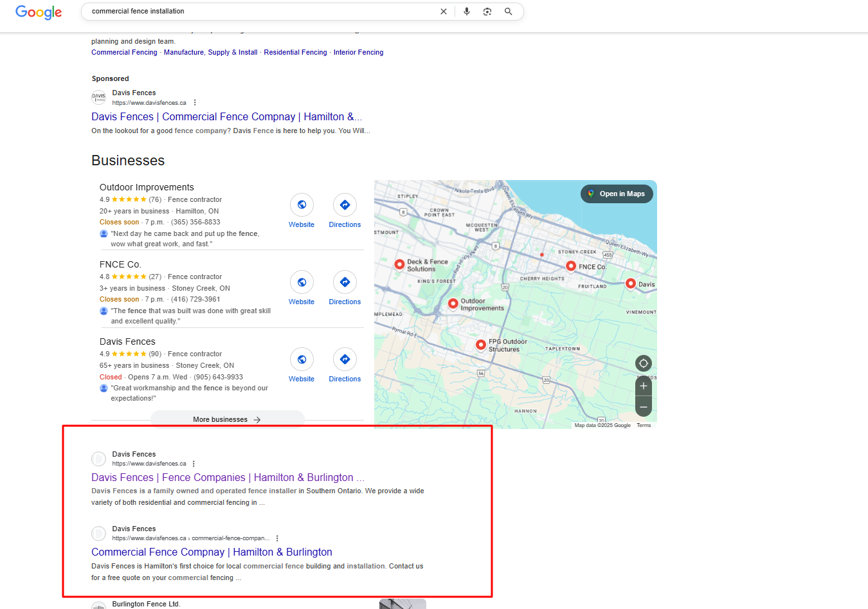Click the Sponsored label
The width and height of the screenshot is (868, 609).
(110, 79)
